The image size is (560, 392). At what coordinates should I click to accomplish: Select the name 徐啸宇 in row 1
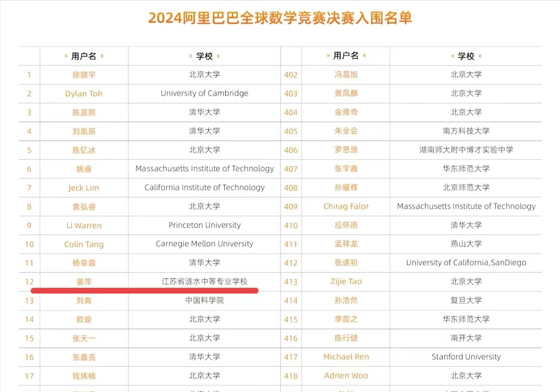84,75
